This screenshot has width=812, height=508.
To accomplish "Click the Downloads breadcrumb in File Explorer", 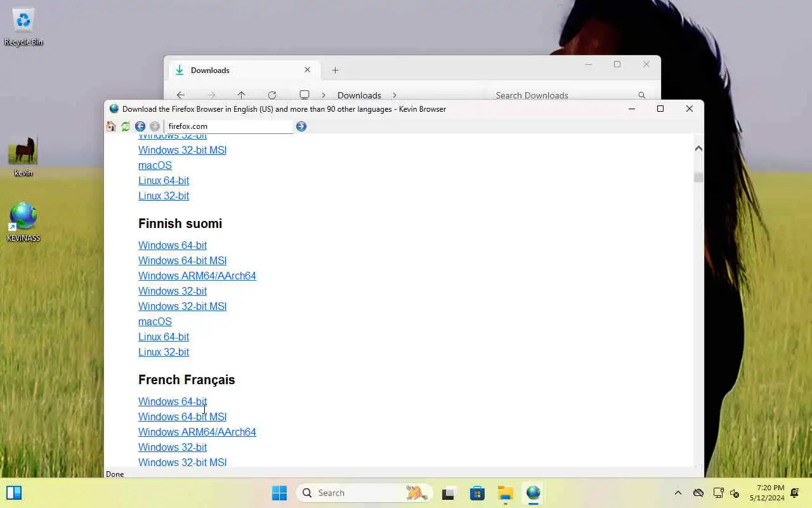I will point(359,95).
